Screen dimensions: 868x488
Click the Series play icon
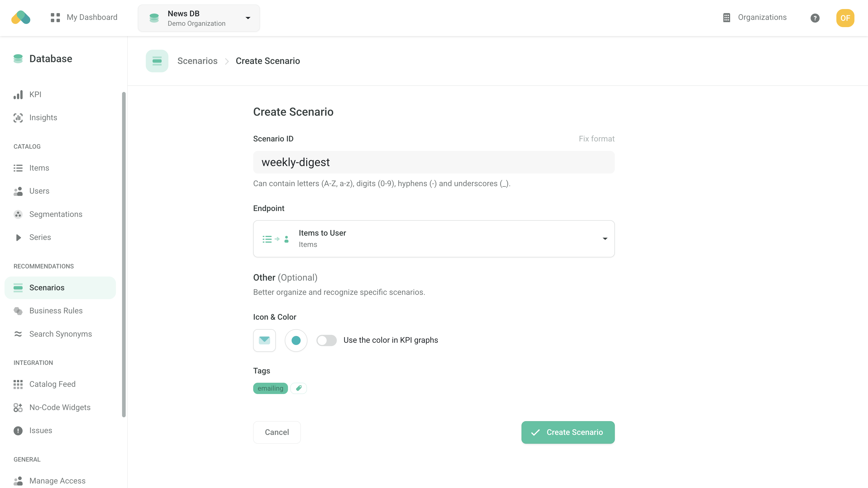tap(18, 237)
